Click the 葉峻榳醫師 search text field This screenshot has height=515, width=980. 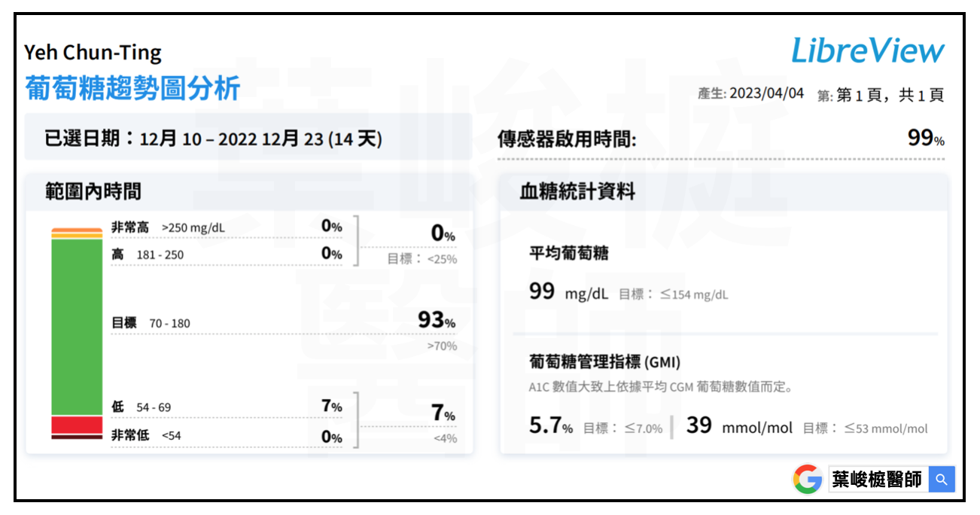878,480
